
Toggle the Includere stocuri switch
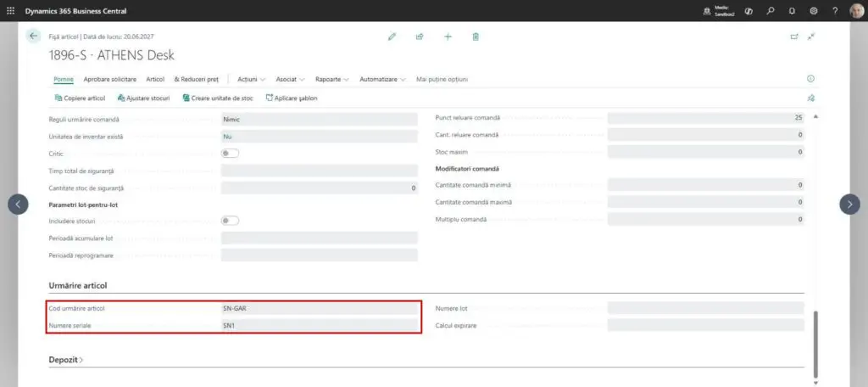coord(231,221)
